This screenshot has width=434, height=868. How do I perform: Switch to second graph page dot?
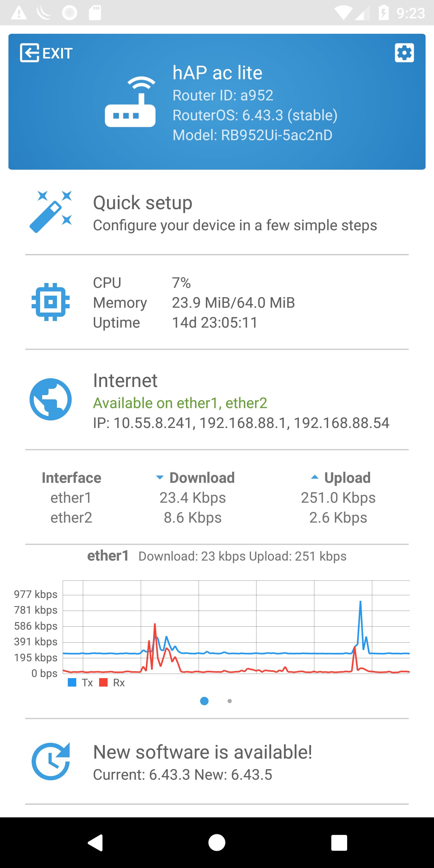pos(229,701)
